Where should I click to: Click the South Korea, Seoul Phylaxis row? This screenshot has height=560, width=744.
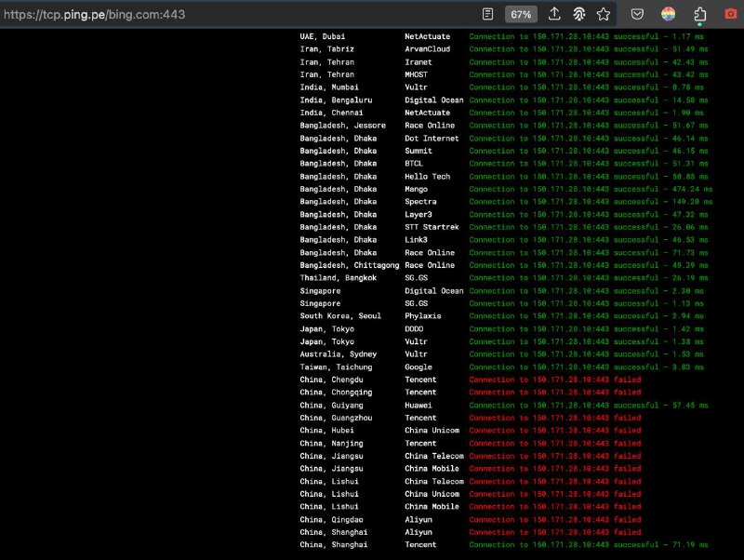tap(339, 316)
